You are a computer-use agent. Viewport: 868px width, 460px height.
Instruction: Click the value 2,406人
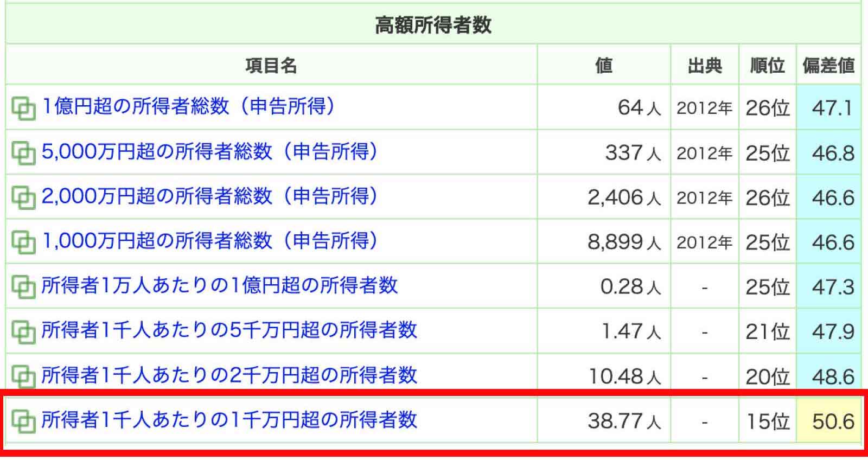coord(624,197)
